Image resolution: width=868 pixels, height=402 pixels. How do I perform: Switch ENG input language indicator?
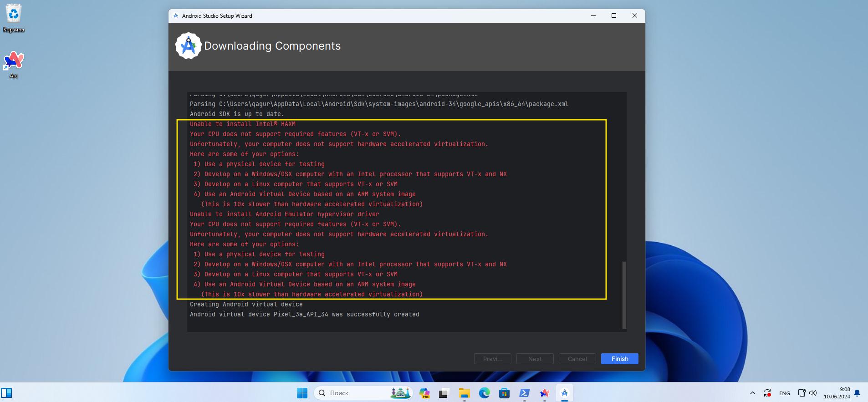784,393
